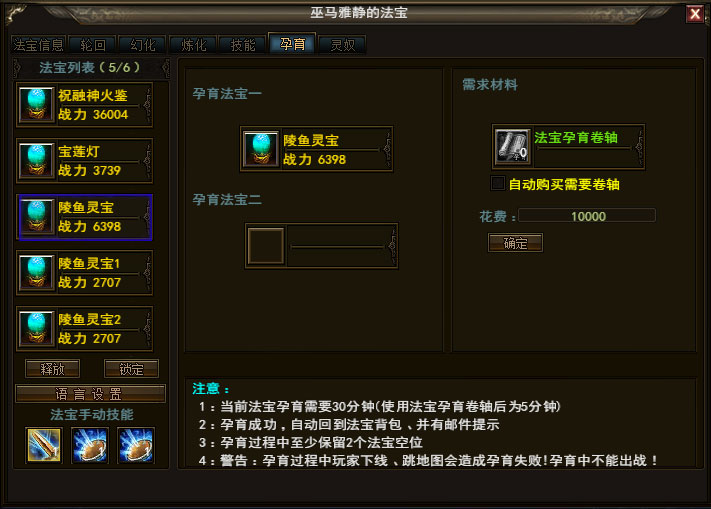
Task: Select the sword manual skill icon
Action: tap(44, 445)
